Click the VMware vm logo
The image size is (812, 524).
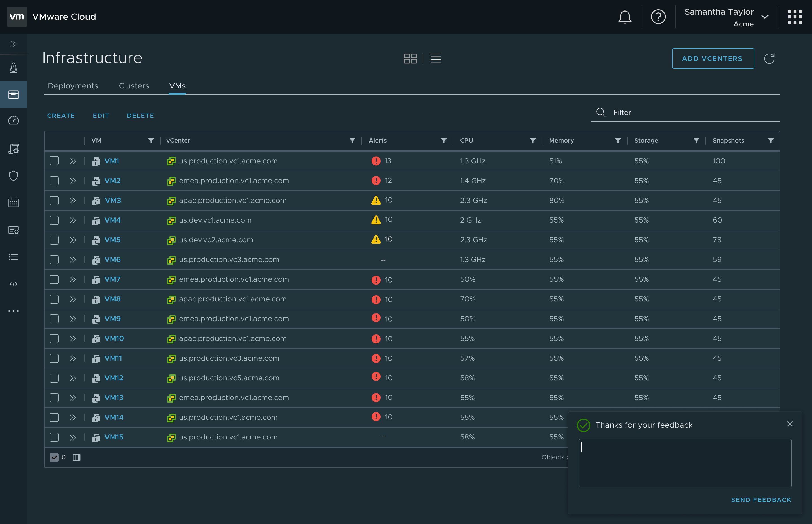click(17, 17)
